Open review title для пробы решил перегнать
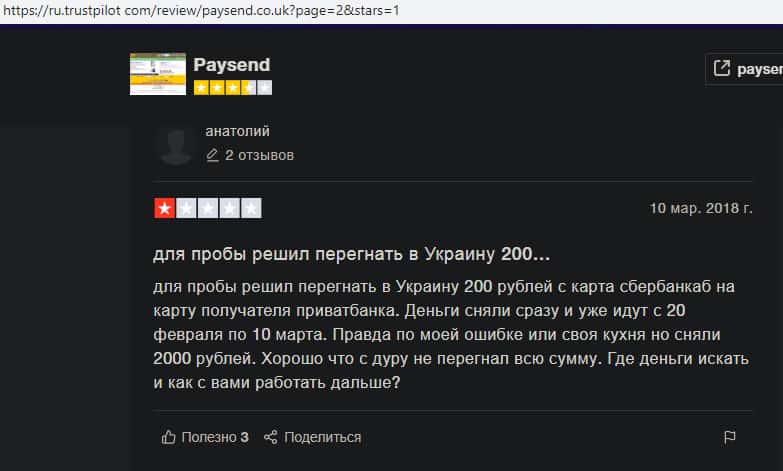Screen dimensions: 783x471 352,254
